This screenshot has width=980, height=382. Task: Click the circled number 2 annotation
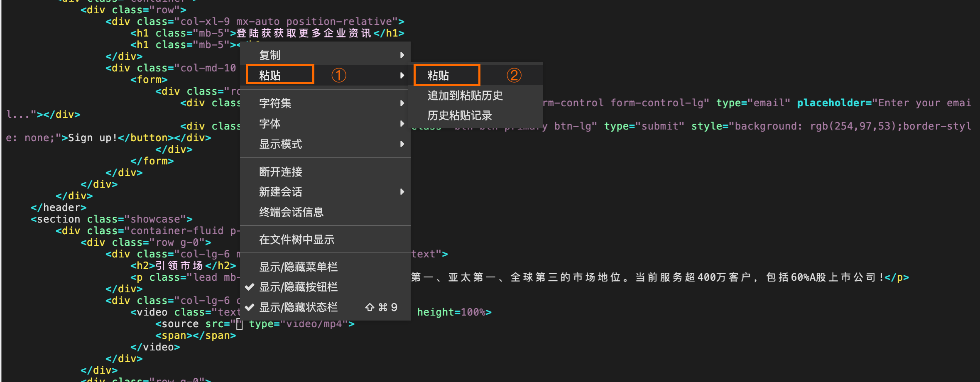(514, 75)
